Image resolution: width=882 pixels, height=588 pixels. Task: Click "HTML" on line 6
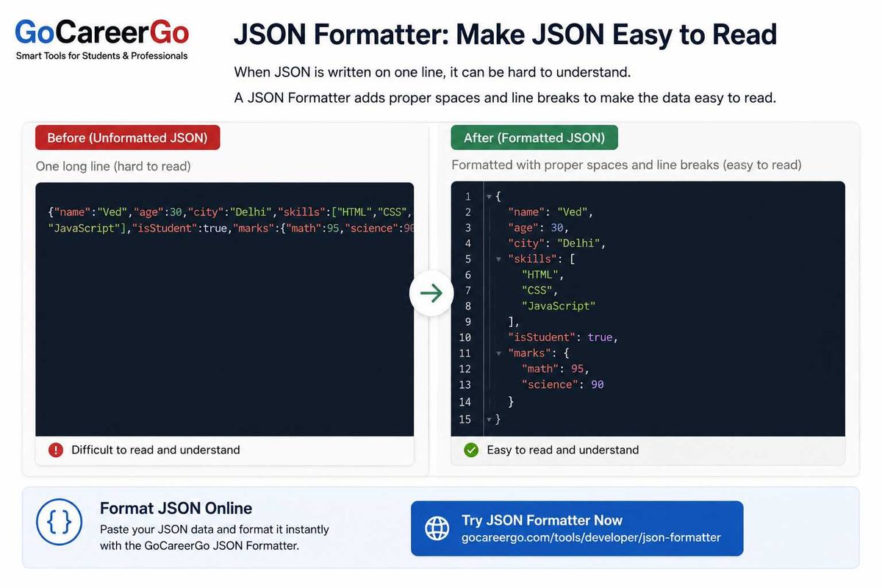(541, 275)
